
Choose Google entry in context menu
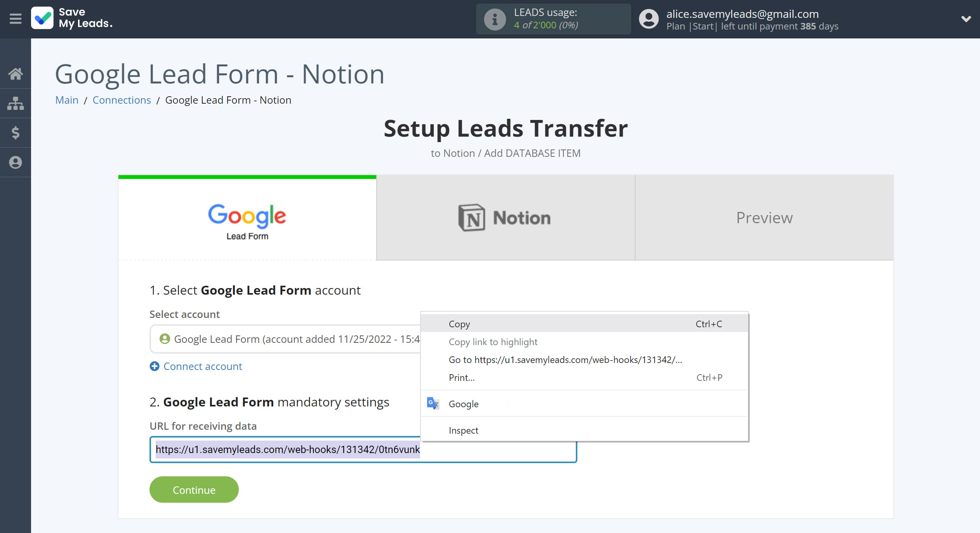pos(584,404)
